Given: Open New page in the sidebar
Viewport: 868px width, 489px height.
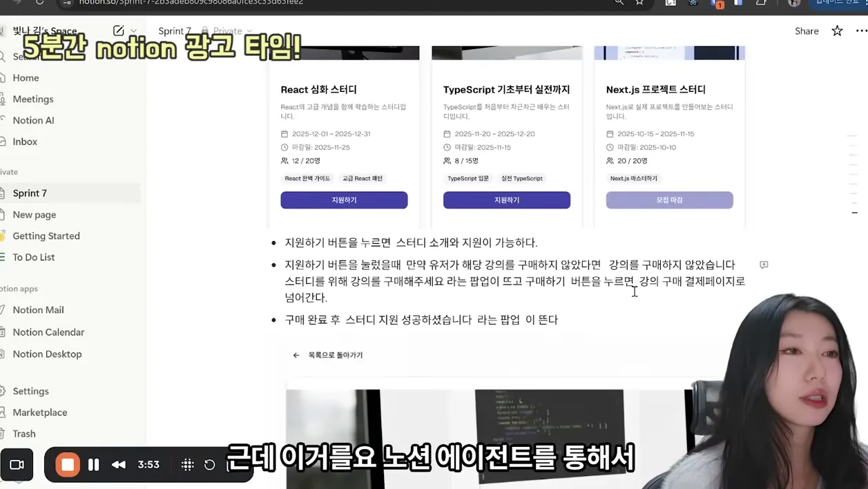Looking at the screenshot, I should click(x=35, y=215).
